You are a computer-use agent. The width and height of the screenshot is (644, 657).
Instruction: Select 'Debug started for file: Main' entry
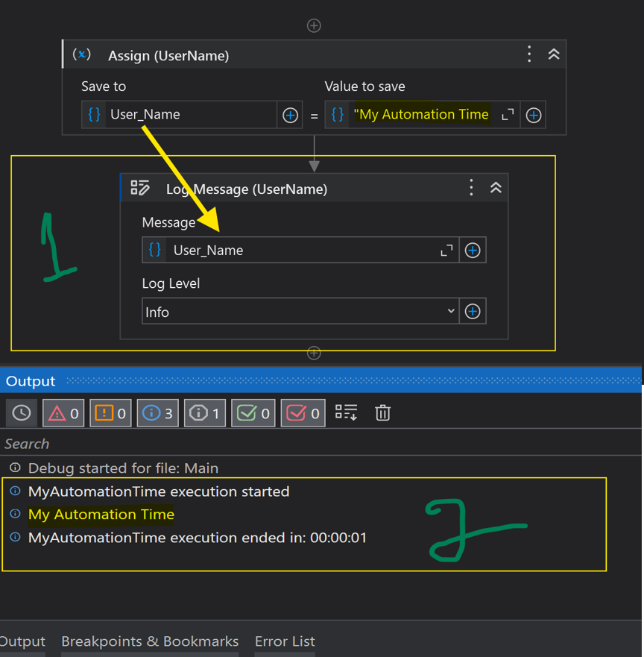[x=123, y=468]
